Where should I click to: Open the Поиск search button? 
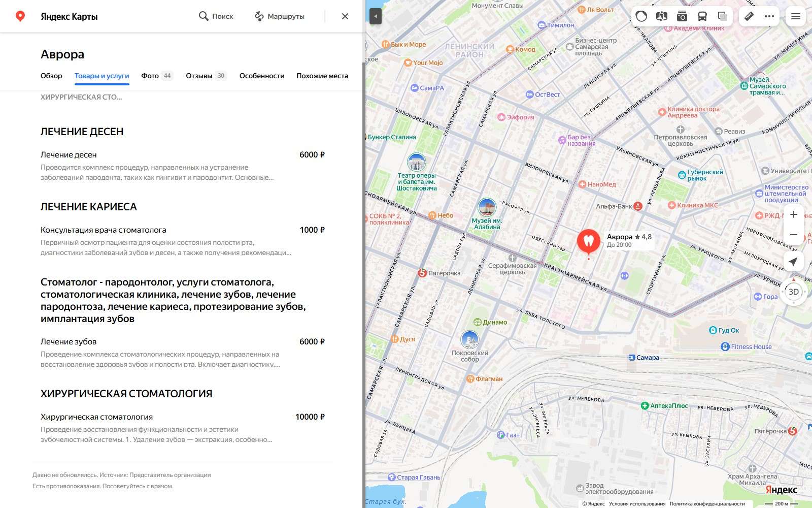point(216,16)
